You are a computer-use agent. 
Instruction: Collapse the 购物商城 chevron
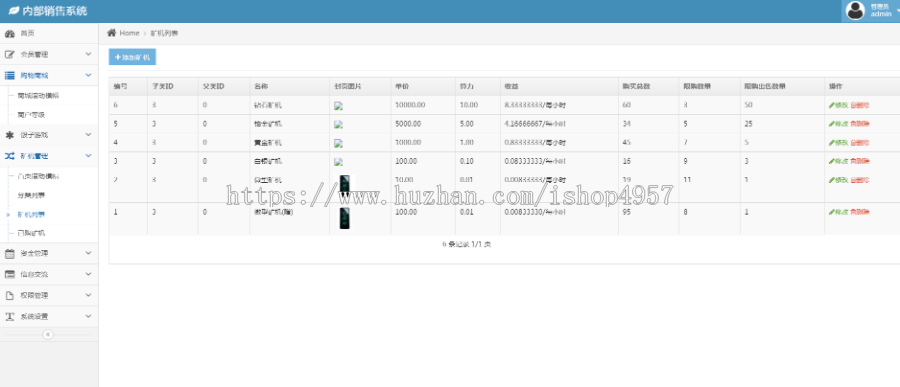tap(88, 75)
